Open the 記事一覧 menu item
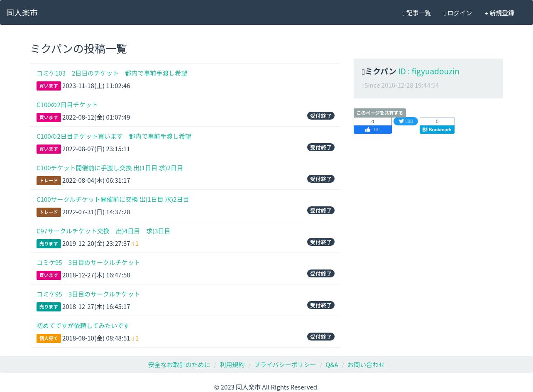 click(x=417, y=13)
